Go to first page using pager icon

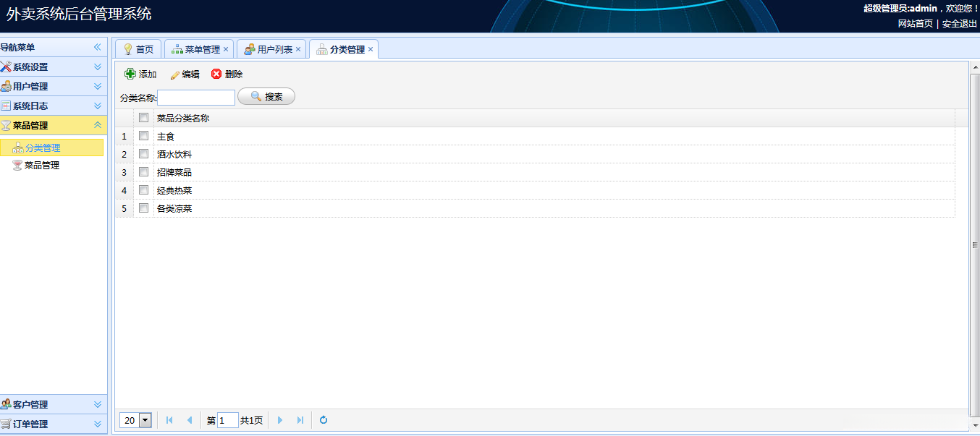point(169,420)
